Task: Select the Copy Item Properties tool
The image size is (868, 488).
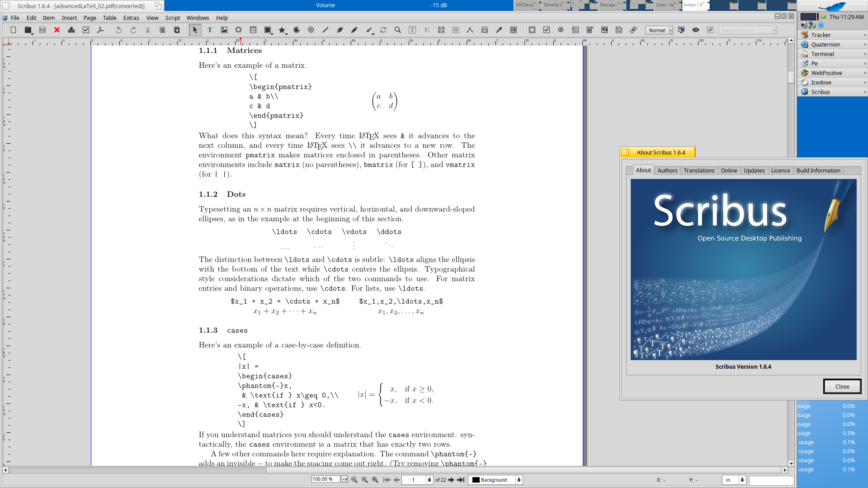Action: 485,30
